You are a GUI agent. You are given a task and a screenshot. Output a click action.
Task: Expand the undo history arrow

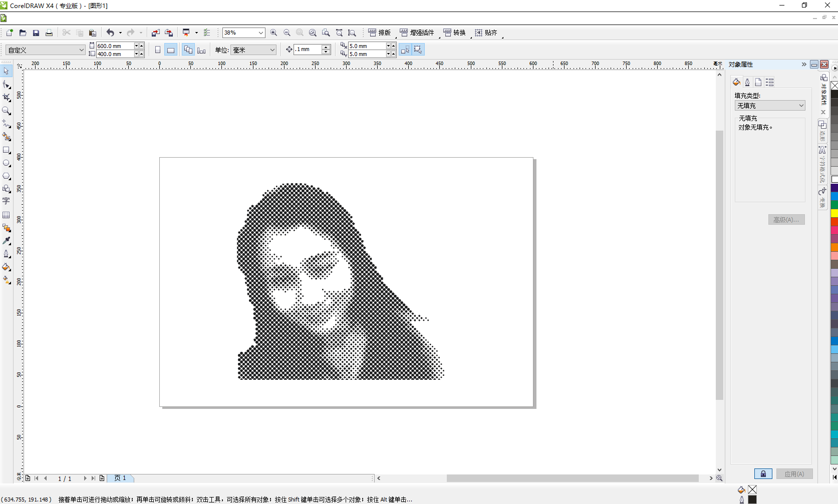[x=120, y=33]
